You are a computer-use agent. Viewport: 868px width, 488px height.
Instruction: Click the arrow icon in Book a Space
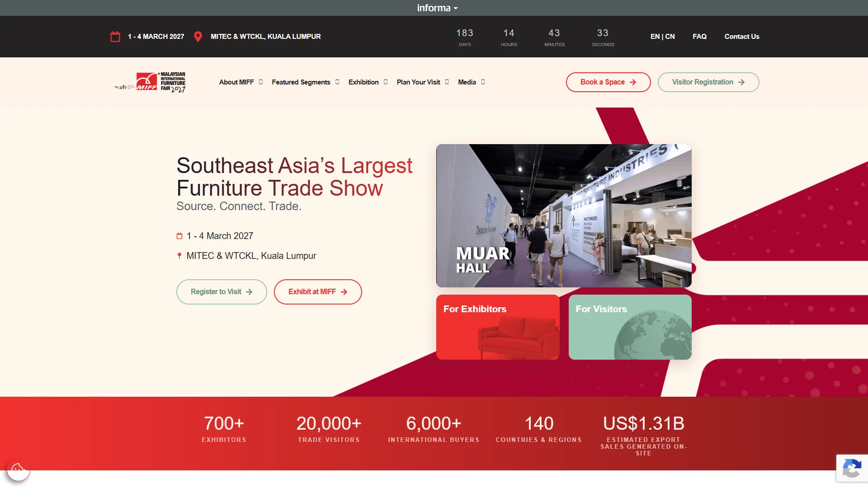point(633,82)
